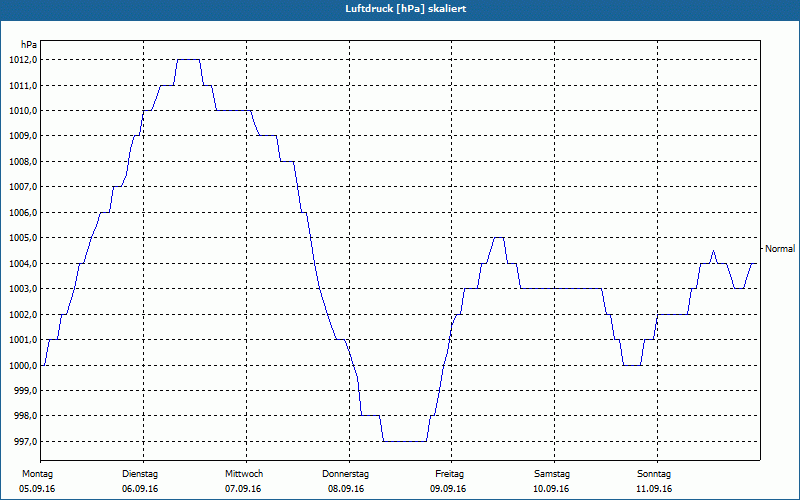
Task: Click the 1005,0 axis value
Action: pyautogui.click(x=23, y=238)
